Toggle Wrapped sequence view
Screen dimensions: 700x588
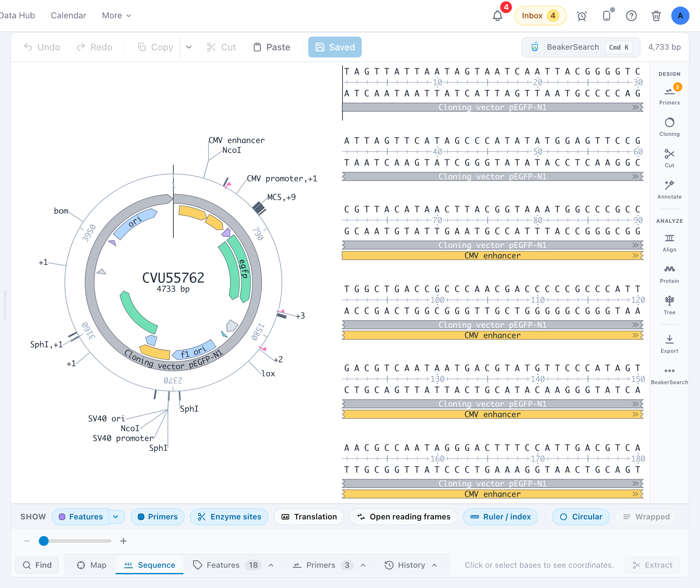(646, 517)
